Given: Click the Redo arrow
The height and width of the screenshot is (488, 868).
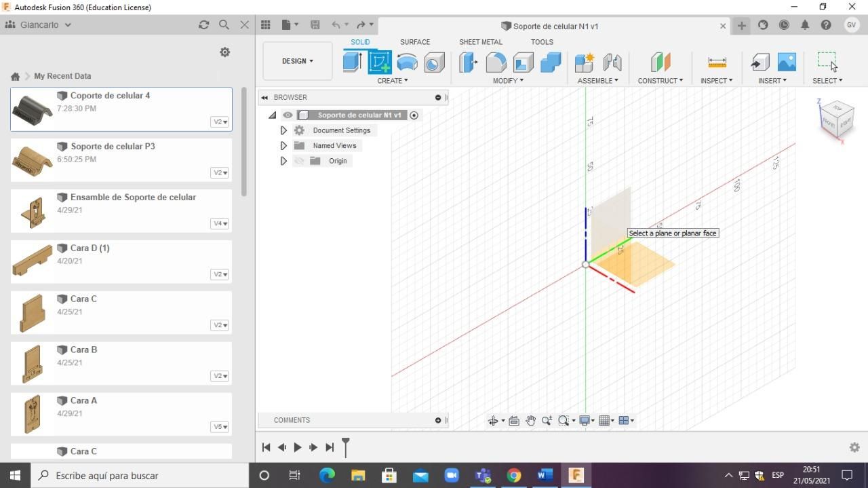Looking at the screenshot, I should [361, 25].
